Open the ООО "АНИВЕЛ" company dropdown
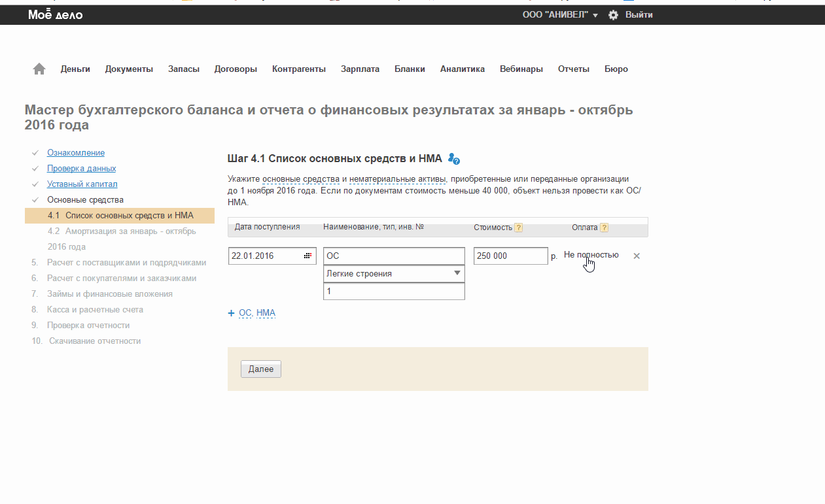825x504 pixels. [560, 14]
